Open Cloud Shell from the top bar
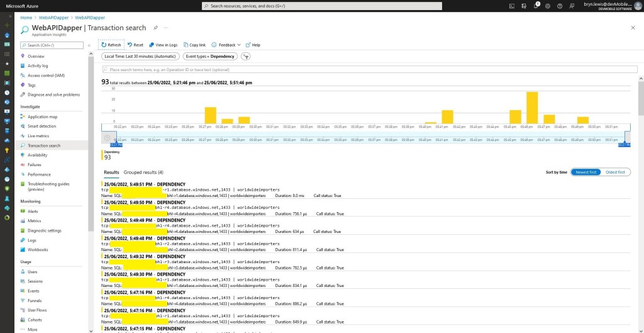This screenshot has height=333, width=644. tap(513, 6)
